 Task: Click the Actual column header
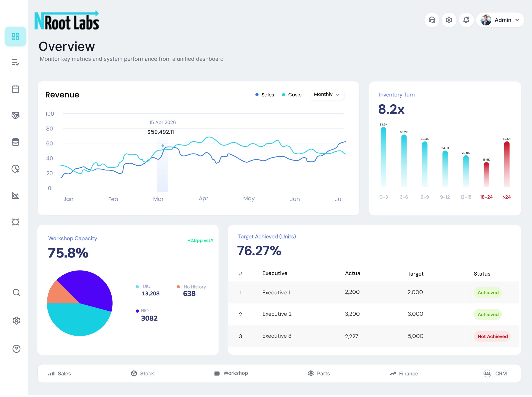tap(353, 273)
